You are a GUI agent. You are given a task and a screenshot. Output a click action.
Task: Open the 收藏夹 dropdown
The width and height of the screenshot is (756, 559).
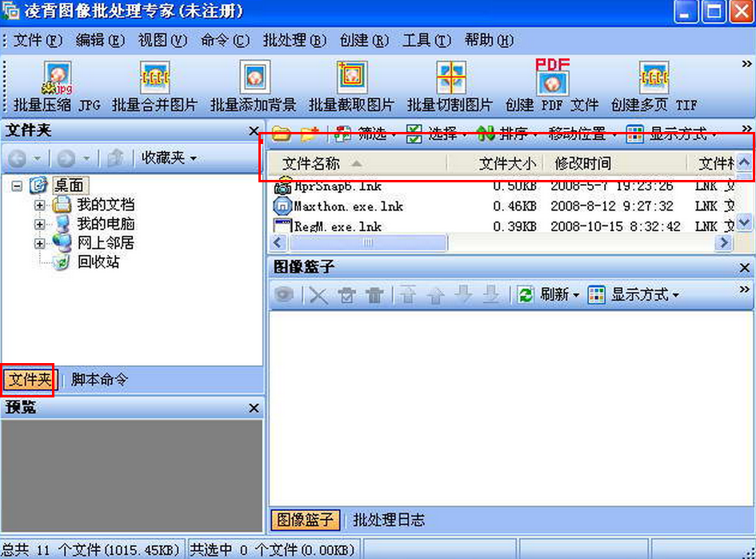[168, 158]
